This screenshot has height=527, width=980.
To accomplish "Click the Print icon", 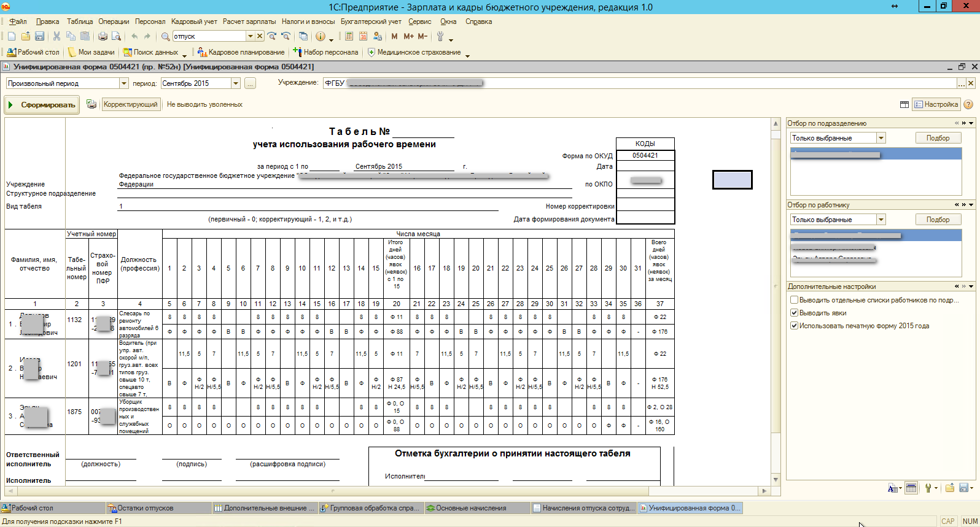I will 103,36.
